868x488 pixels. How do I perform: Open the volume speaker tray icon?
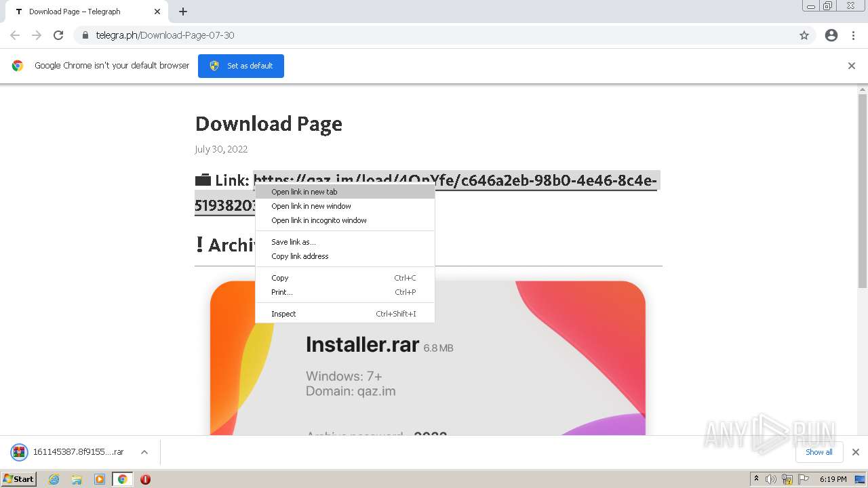[x=771, y=479]
